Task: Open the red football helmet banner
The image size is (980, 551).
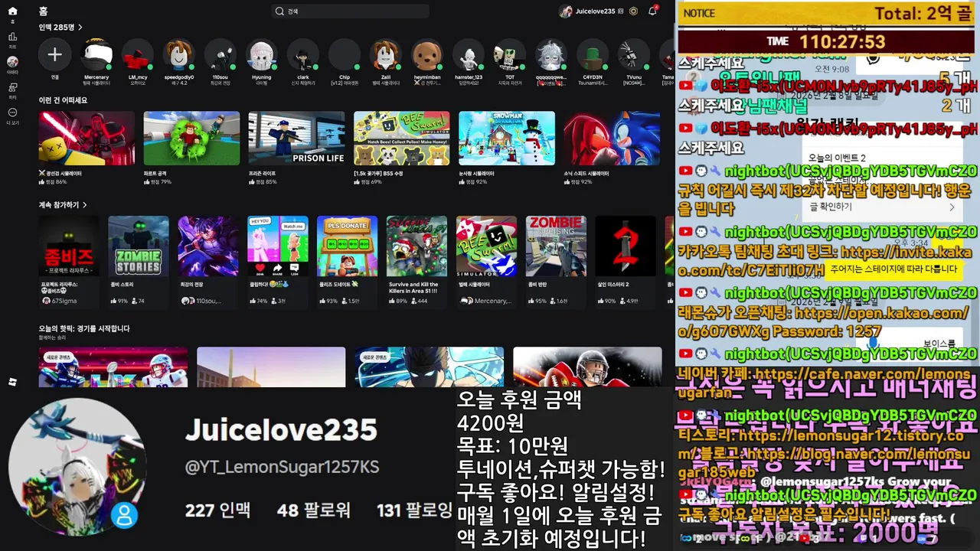Action: point(587,367)
